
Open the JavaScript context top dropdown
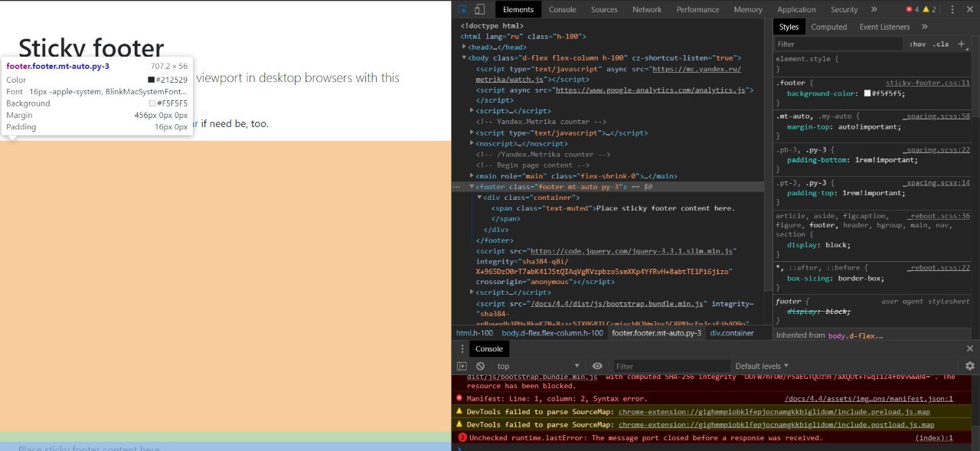(539, 366)
